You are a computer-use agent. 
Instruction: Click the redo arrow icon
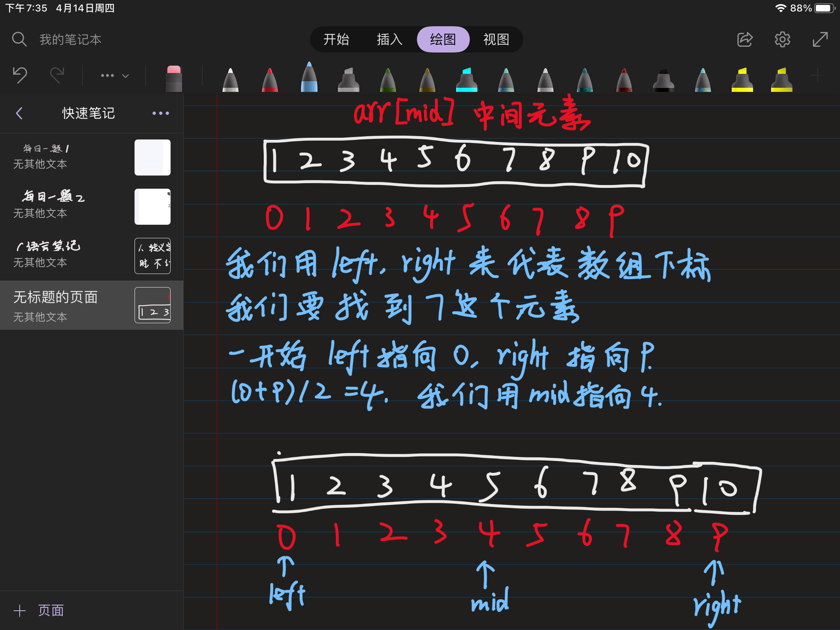tap(57, 75)
